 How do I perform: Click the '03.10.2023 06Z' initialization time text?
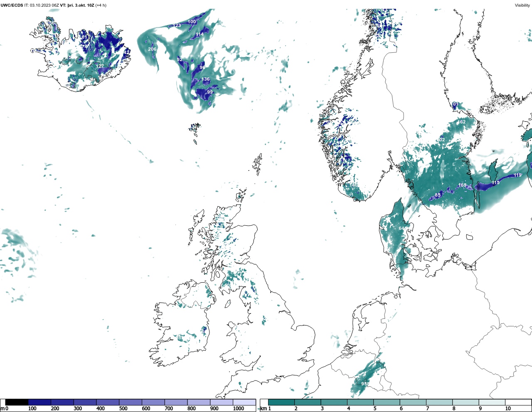44,5
